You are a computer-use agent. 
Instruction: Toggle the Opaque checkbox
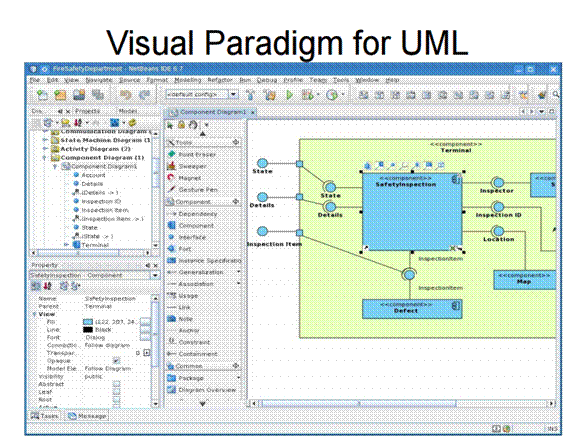(x=116, y=361)
